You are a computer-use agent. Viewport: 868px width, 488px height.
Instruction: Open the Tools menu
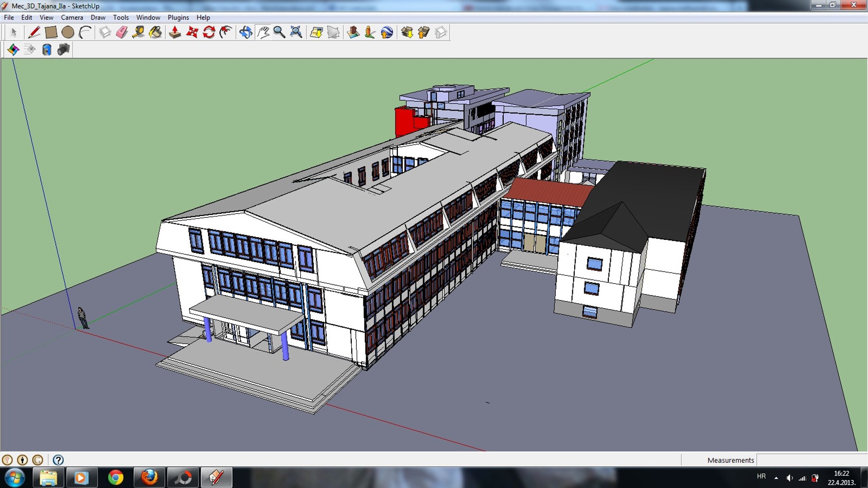(121, 18)
